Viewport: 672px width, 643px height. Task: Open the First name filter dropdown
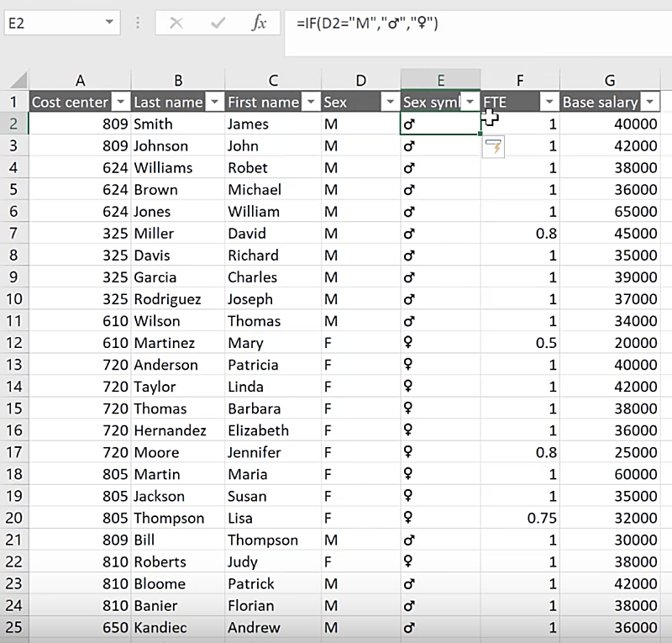[311, 102]
